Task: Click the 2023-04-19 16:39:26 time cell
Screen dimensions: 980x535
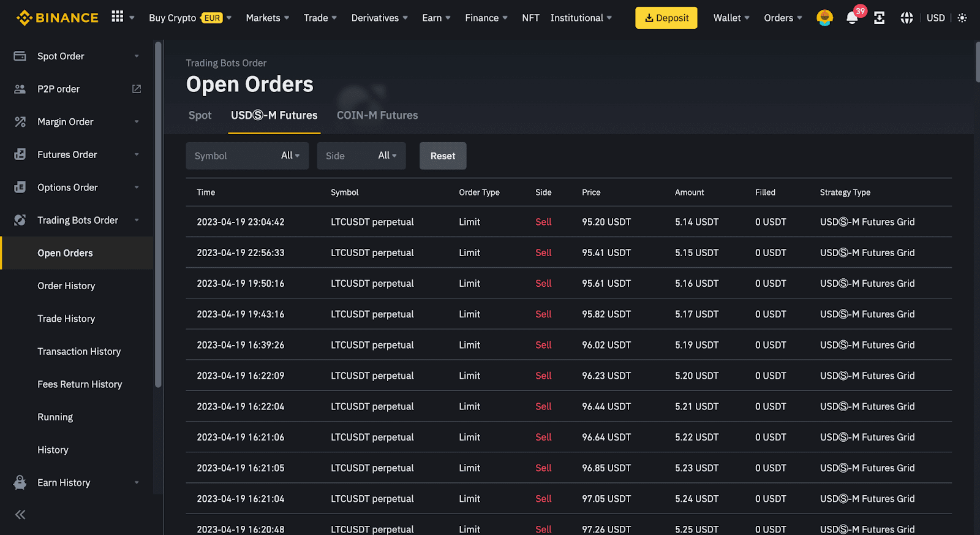Action: coord(241,345)
